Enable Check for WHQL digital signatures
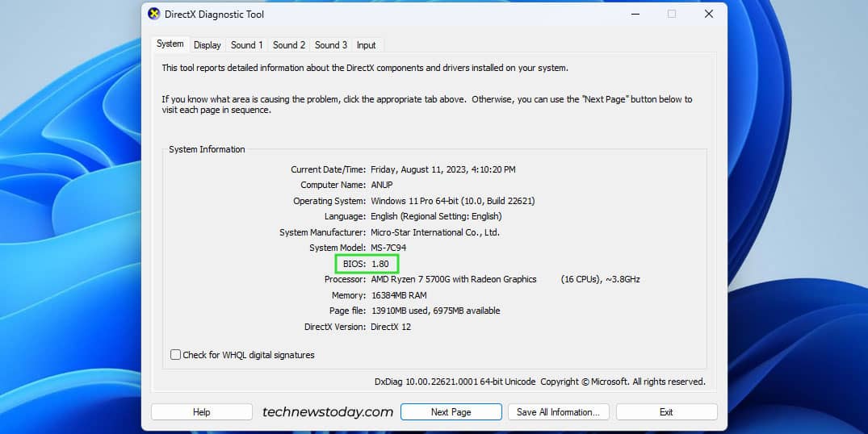 click(175, 355)
